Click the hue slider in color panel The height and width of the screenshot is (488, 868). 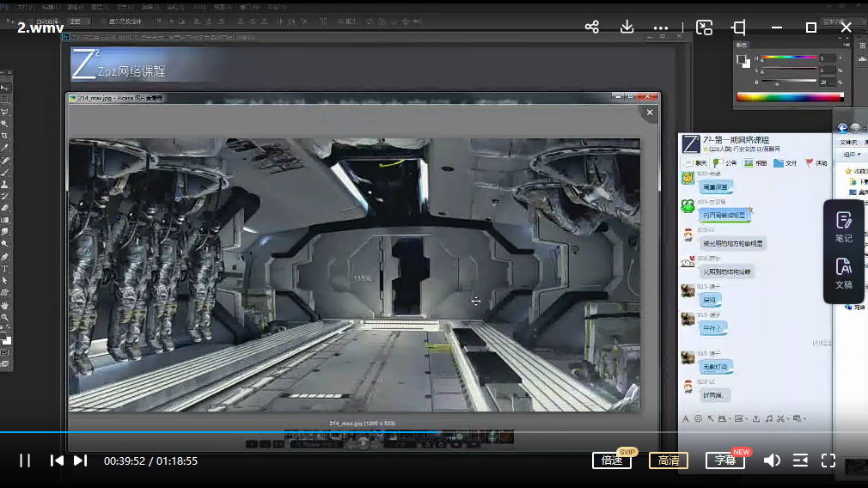(789, 57)
